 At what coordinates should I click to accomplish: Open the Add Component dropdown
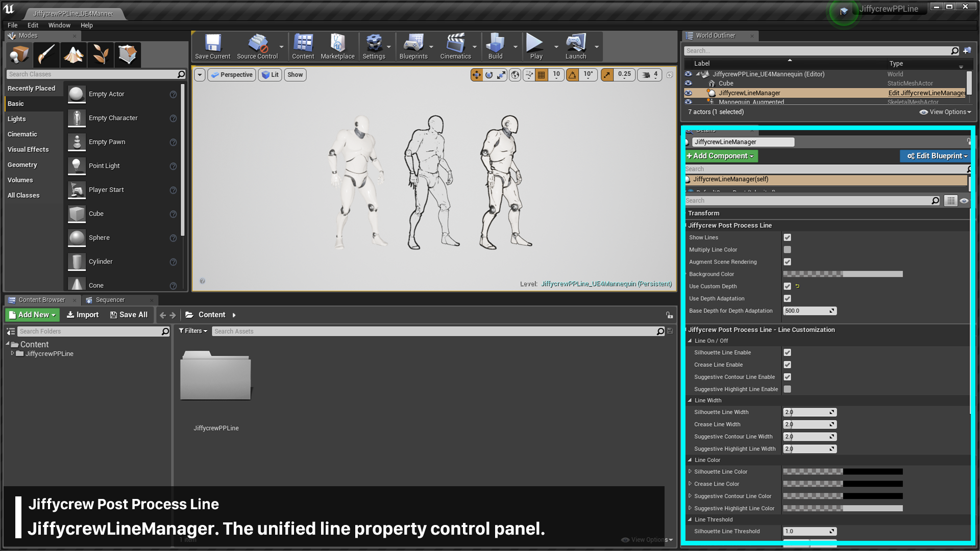pyautogui.click(x=721, y=156)
